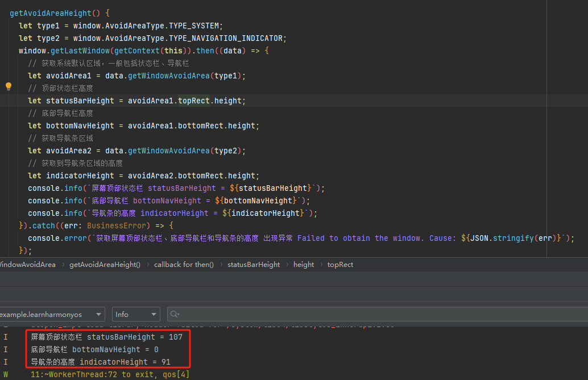Screen dimensions: 588x380
Task: Open the example.learnharmonyos process dropdown
Action: point(51,315)
